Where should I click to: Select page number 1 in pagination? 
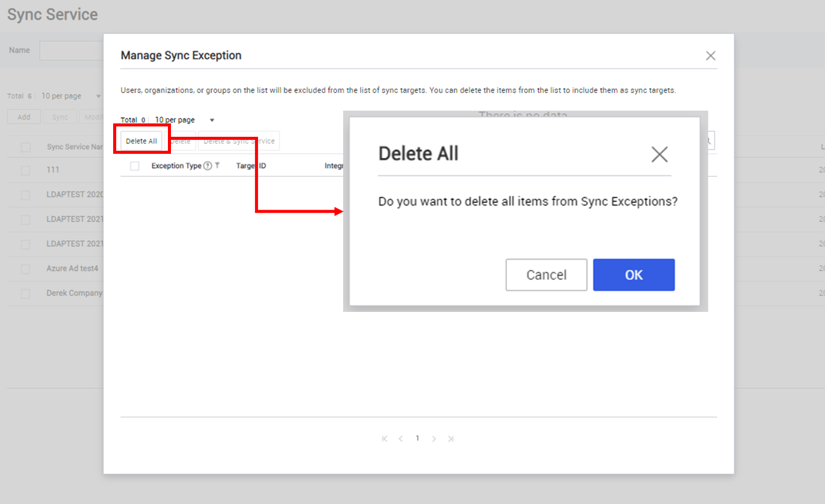click(x=417, y=438)
